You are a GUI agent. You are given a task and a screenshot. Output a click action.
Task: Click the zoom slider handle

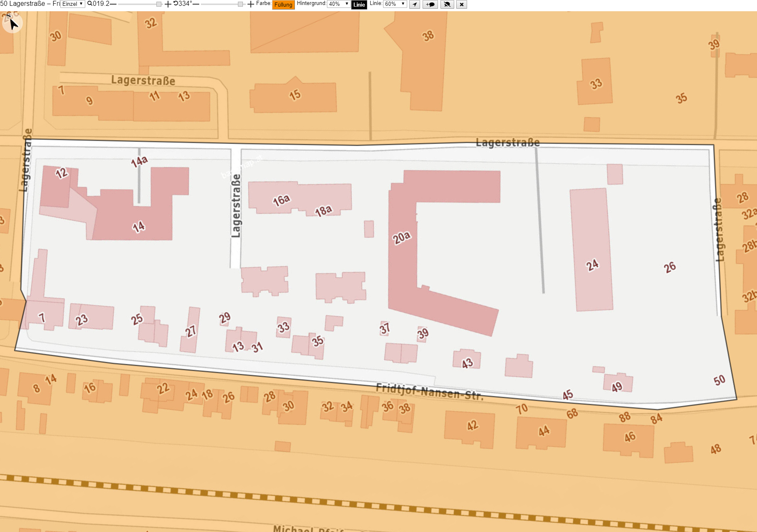tap(159, 4)
